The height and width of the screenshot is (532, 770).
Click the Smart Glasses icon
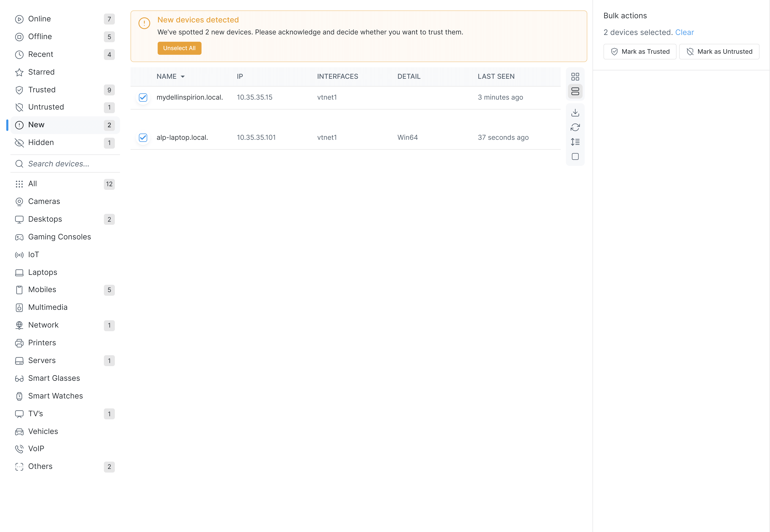pos(19,378)
